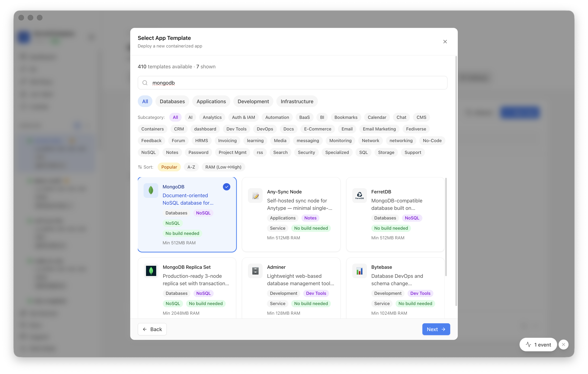The height and width of the screenshot is (374, 588).
Task: Filter by Auth & IAM subcategory
Action: [243, 117]
